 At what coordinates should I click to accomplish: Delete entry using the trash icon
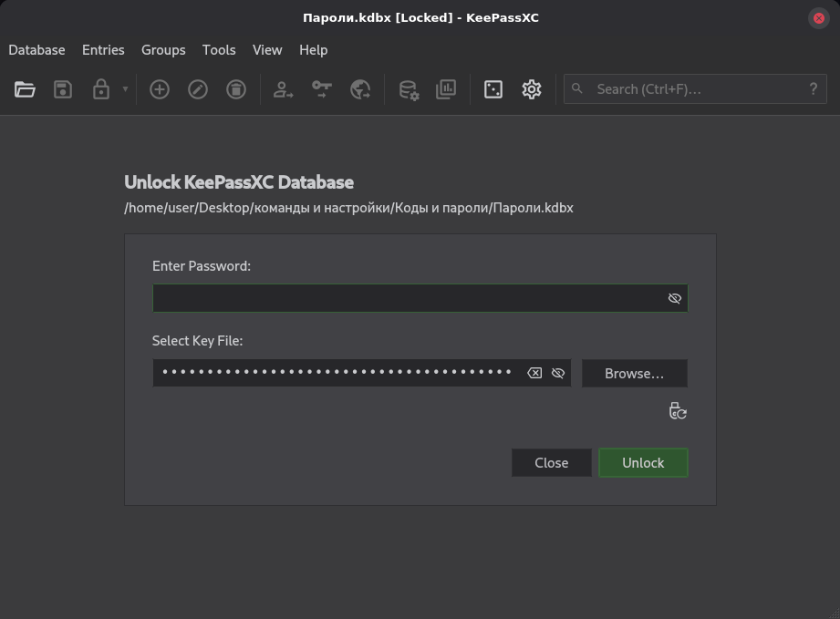coord(235,89)
